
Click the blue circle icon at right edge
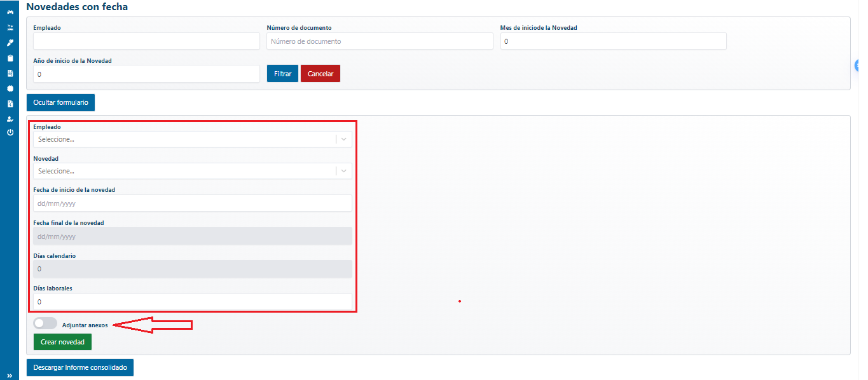click(856, 65)
